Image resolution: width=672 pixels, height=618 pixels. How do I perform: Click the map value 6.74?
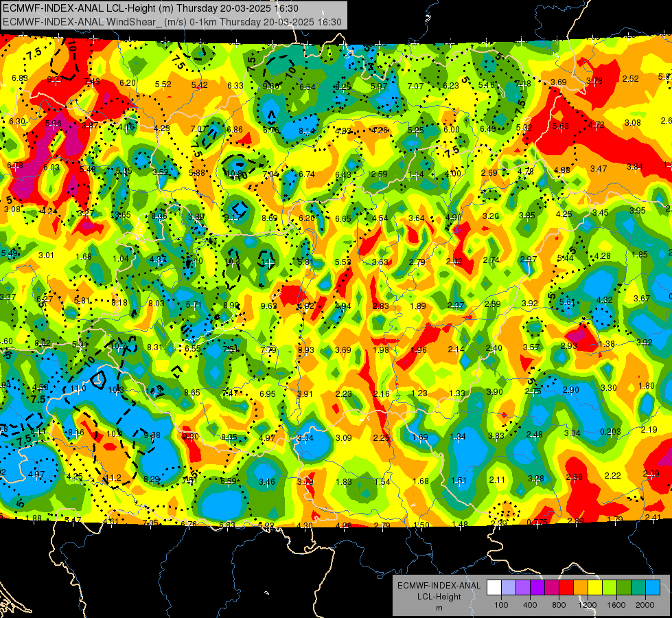[x=307, y=174]
